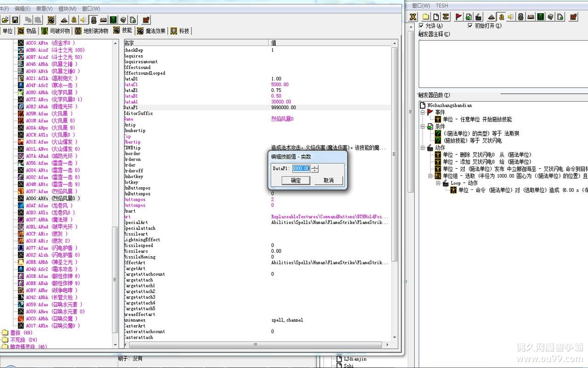Open Object Editor helmet icon in Trigger Editor toolbar
The image size is (588, 368).
pos(520,17)
